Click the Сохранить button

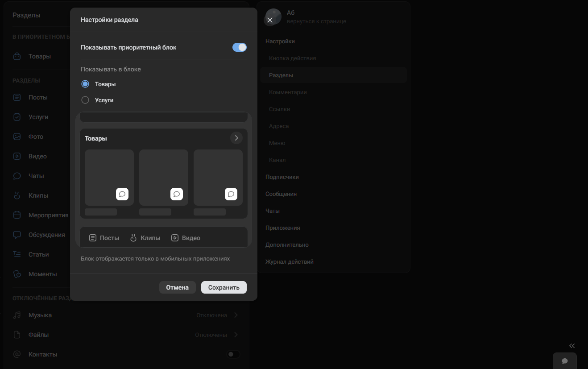[224, 287]
